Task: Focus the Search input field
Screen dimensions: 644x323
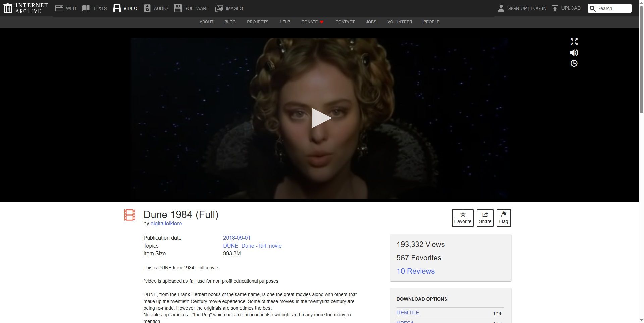Action: [x=610, y=8]
